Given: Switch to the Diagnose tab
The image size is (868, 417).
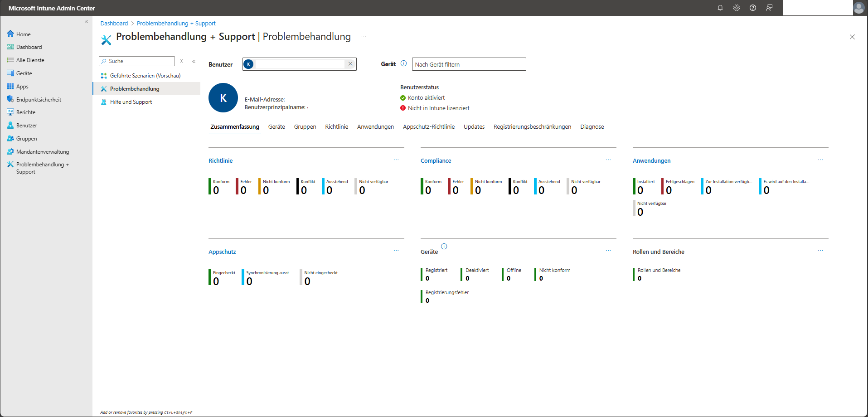Looking at the screenshot, I should [x=592, y=127].
